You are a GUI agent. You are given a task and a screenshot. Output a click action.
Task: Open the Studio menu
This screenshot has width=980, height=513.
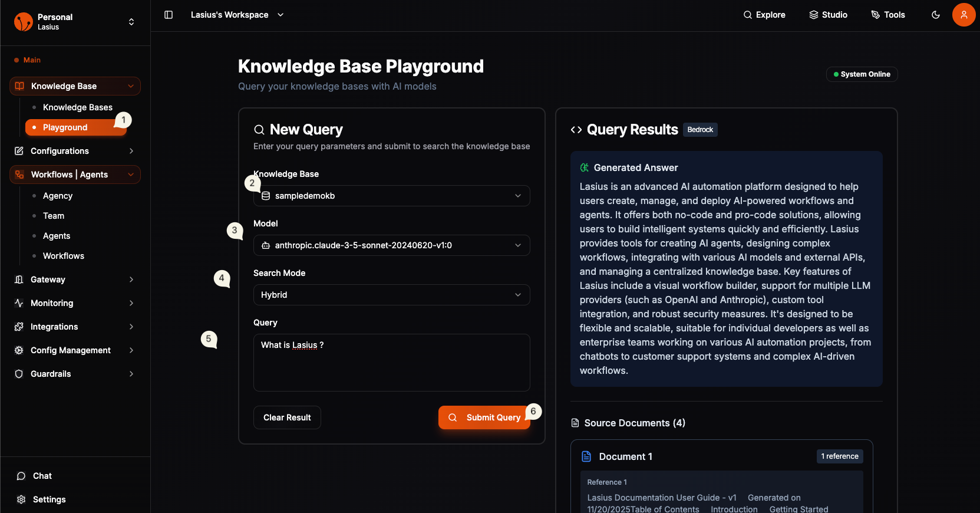(x=828, y=15)
